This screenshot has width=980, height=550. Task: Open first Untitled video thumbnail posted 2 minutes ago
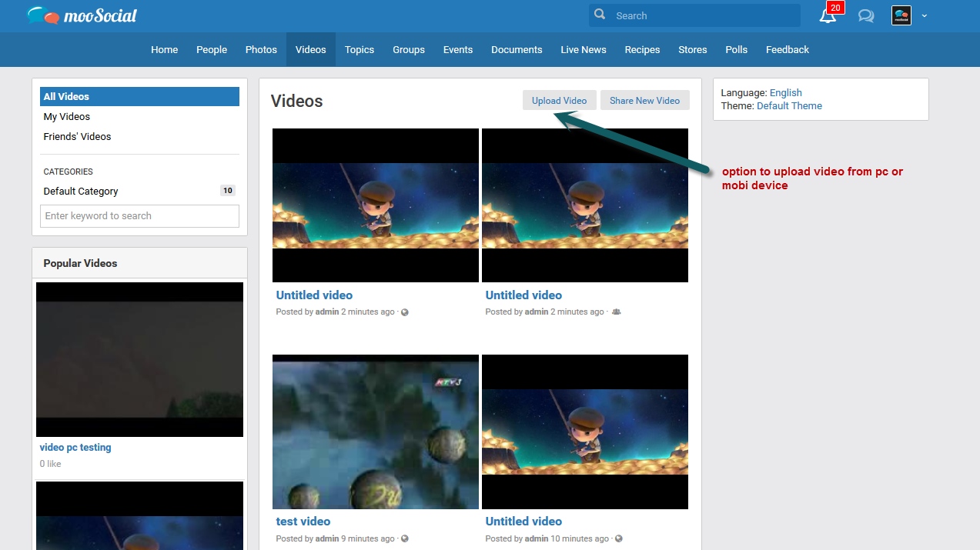[x=376, y=205]
